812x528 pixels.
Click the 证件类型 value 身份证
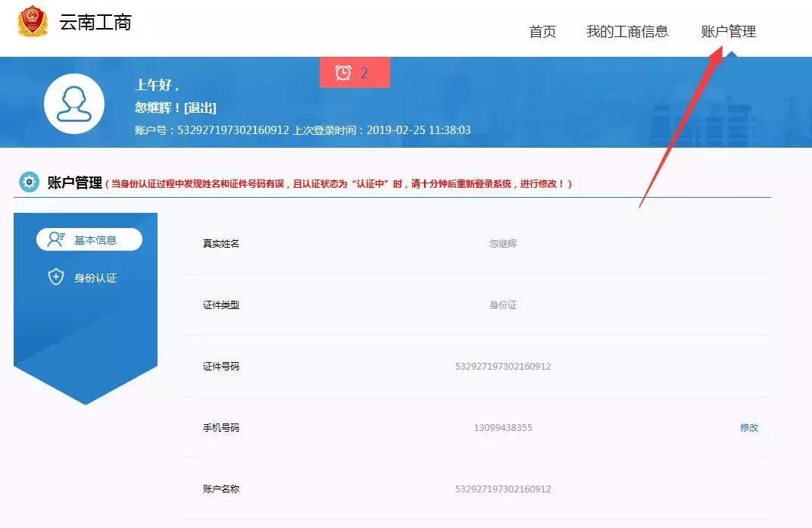tap(503, 305)
